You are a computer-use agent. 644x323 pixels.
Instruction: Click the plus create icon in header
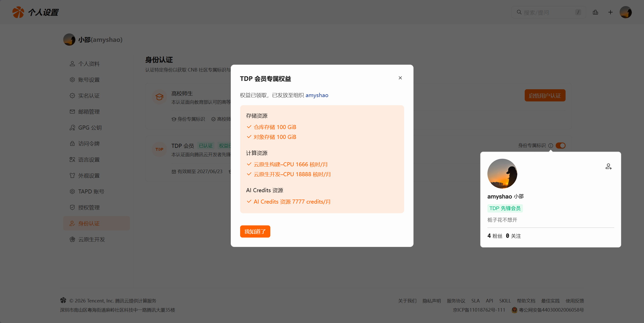tap(610, 12)
